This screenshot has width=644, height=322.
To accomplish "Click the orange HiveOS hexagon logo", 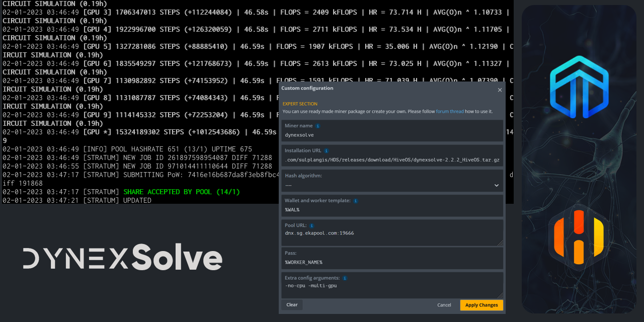I will coord(579,236).
